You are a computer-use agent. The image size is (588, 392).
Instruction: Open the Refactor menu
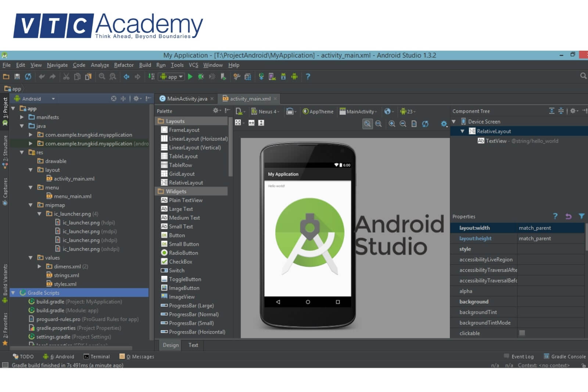[123, 65]
